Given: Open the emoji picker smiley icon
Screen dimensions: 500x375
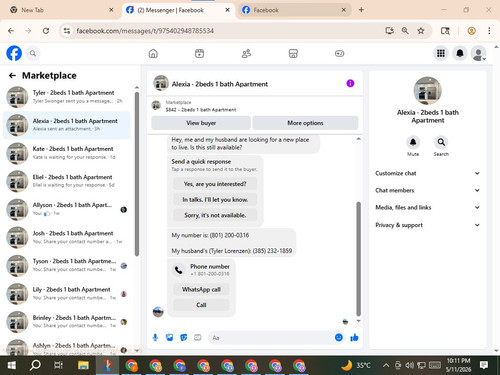Looking at the screenshot, I should [339, 338].
